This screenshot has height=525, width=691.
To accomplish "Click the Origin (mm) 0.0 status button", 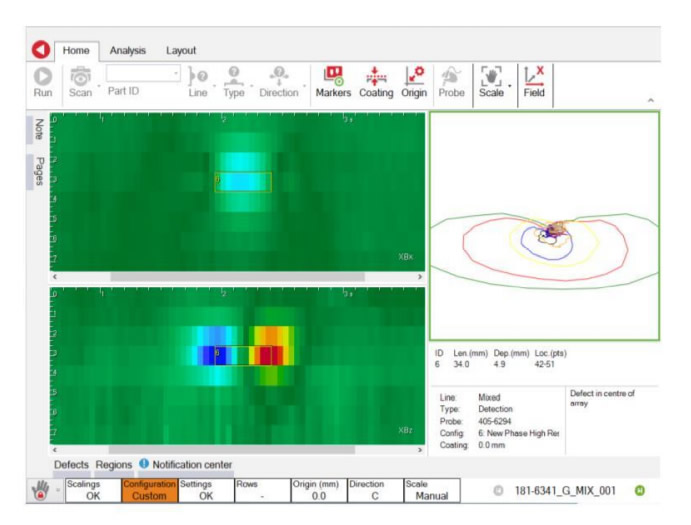I will tap(319, 490).
